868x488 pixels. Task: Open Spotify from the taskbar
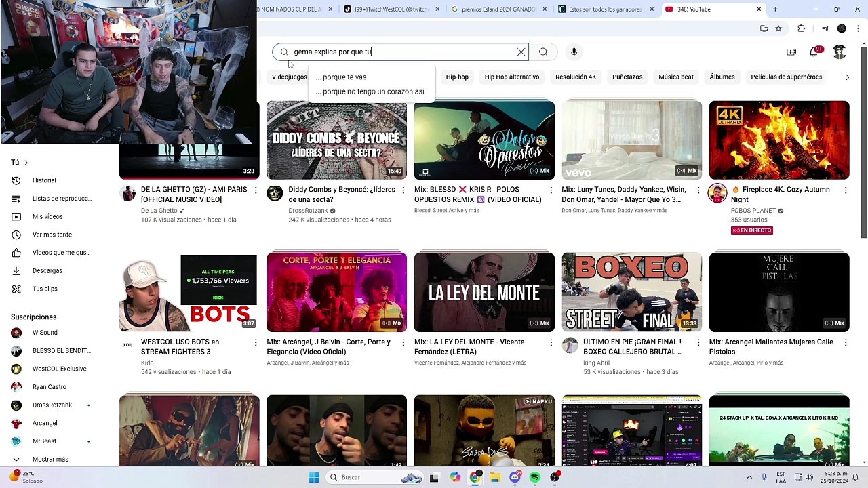tap(535, 477)
